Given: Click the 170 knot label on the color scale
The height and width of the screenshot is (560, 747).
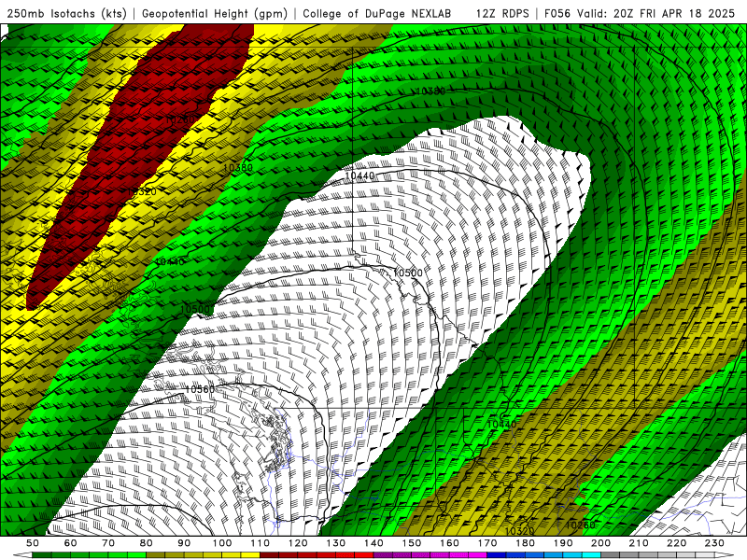Looking at the screenshot, I should pos(486,543).
